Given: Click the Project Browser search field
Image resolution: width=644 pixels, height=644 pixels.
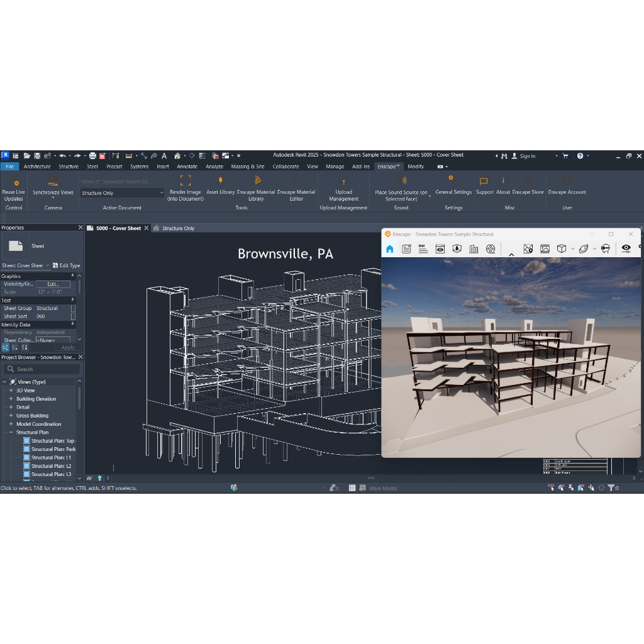Looking at the screenshot, I should [42, 369].
